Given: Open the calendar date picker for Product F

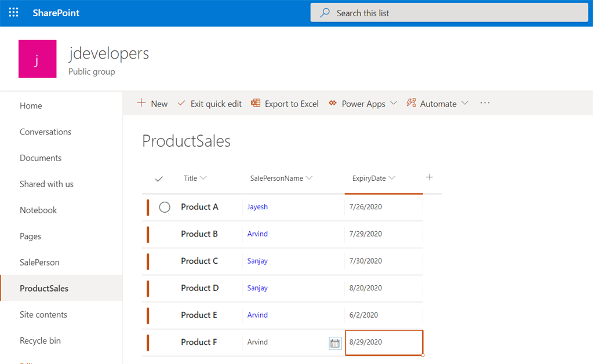Looking at the screenshot, I should point(335,343).
